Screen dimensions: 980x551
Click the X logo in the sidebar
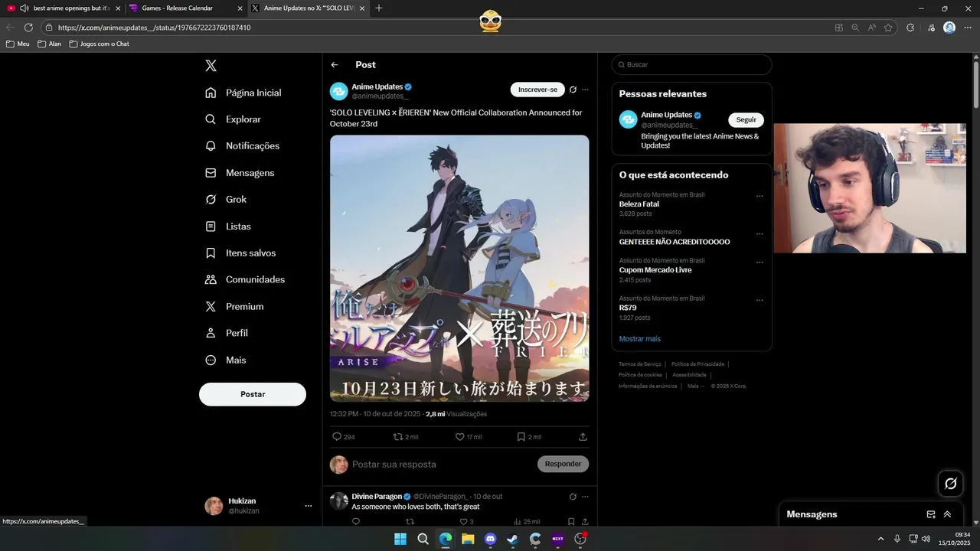click(211, 66)
